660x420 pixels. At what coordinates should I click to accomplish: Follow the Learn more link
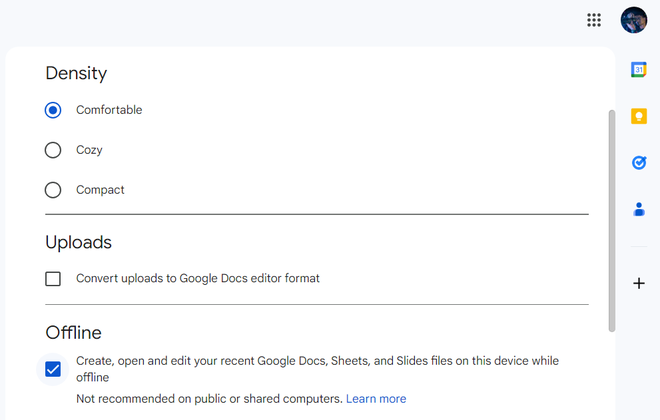click(376, 399)
